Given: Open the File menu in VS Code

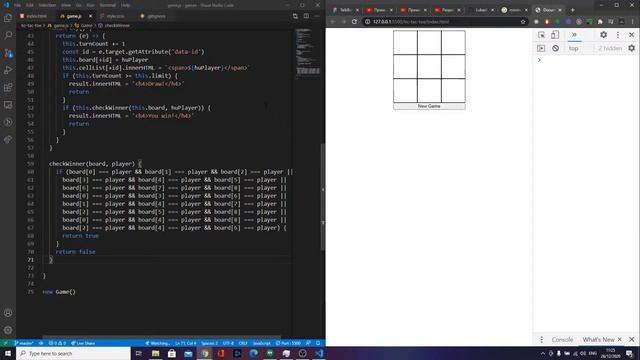Looking at the screenshot, I should pos(18,5).
